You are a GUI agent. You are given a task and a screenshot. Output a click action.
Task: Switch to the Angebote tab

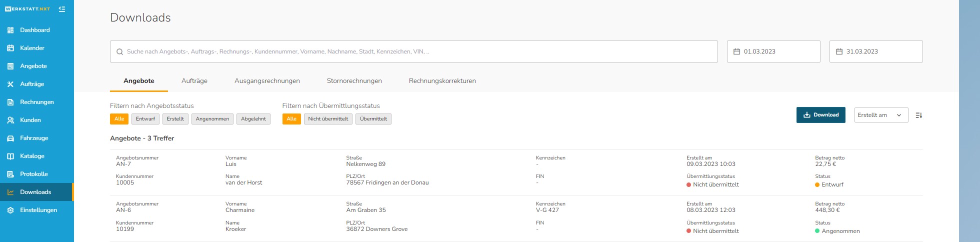tap(139, 81)
